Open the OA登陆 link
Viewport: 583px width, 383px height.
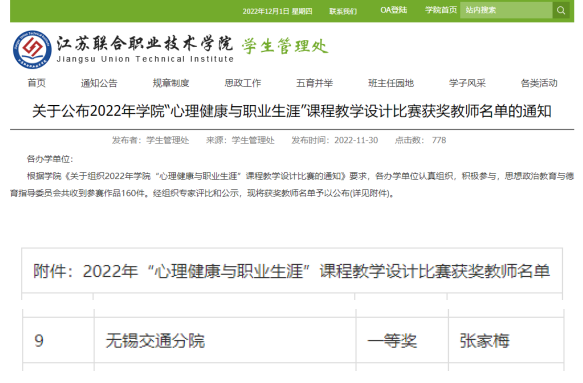393,10
